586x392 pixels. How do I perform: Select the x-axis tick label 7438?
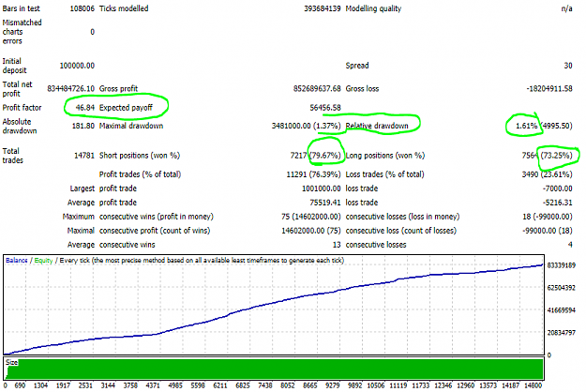pos(265,385)
